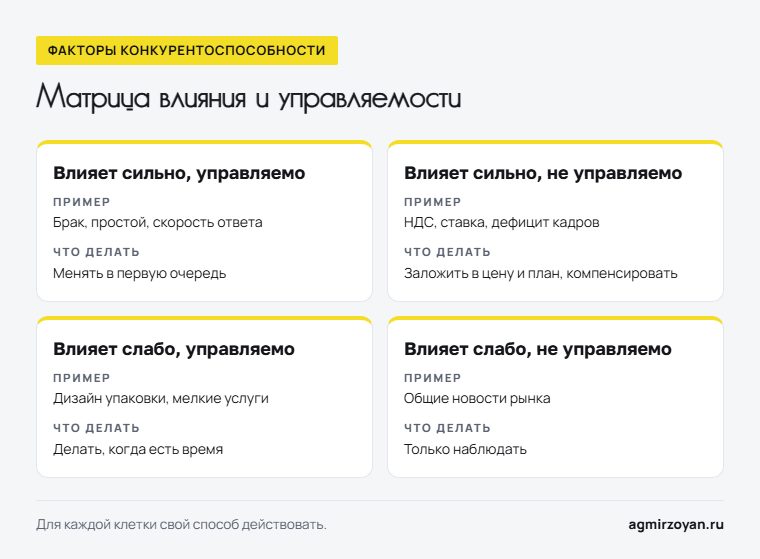Click the text 'Делать, когда есть время'
Screen dimensions: 760x559
tap(138, 449)
